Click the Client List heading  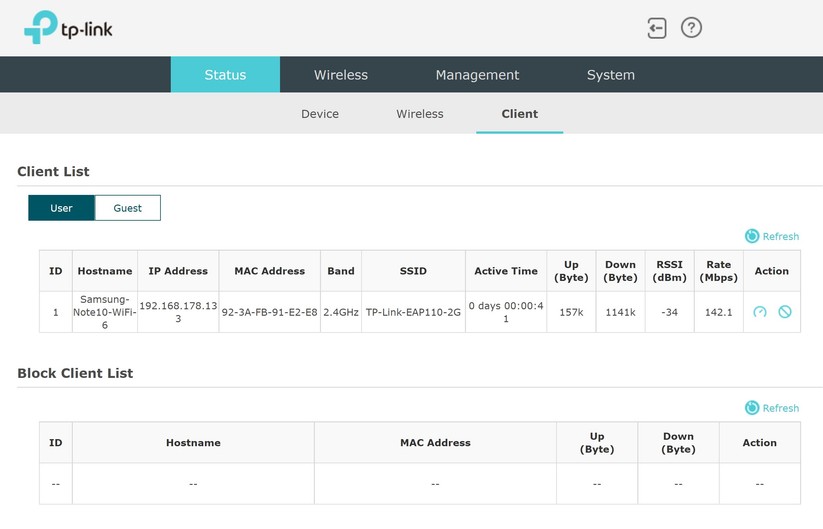(x=53, y=171)
